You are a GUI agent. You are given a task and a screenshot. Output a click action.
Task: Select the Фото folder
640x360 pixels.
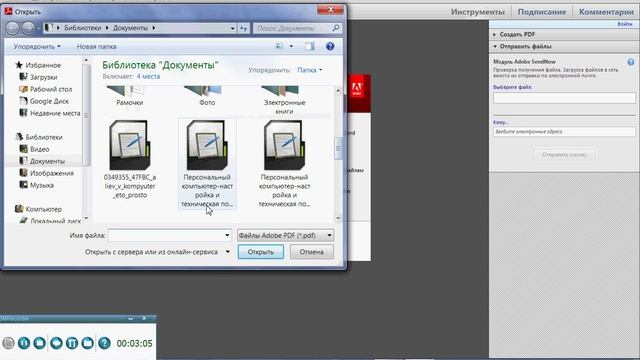(207, 96)
